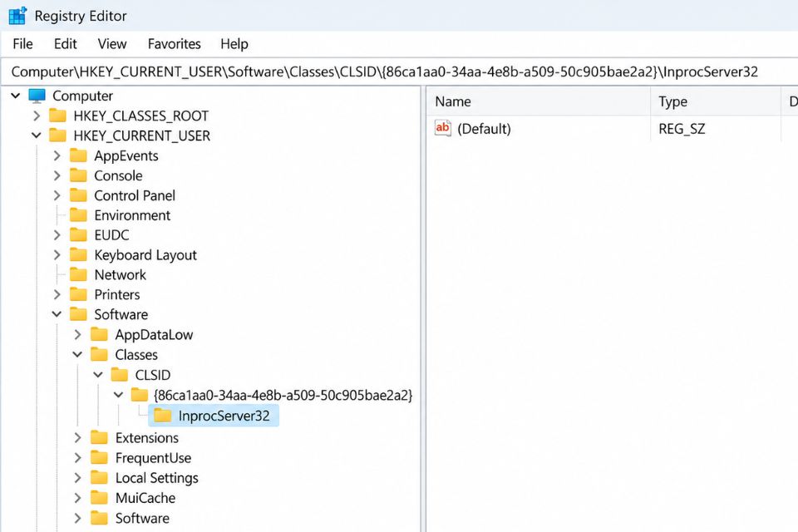Click the {86ca1aa0-...} key folder icon
This screenshot has width=798, height=532.
[140, 395]
